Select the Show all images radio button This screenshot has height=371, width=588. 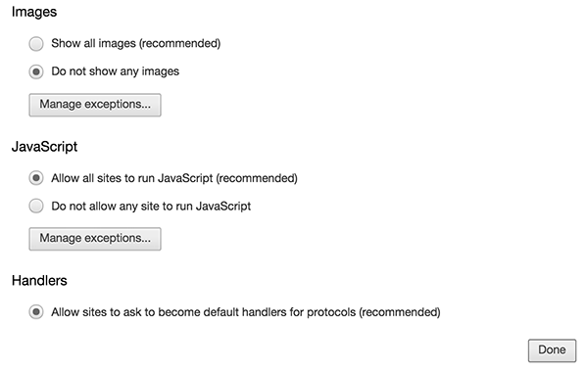[x=36, y=44]
